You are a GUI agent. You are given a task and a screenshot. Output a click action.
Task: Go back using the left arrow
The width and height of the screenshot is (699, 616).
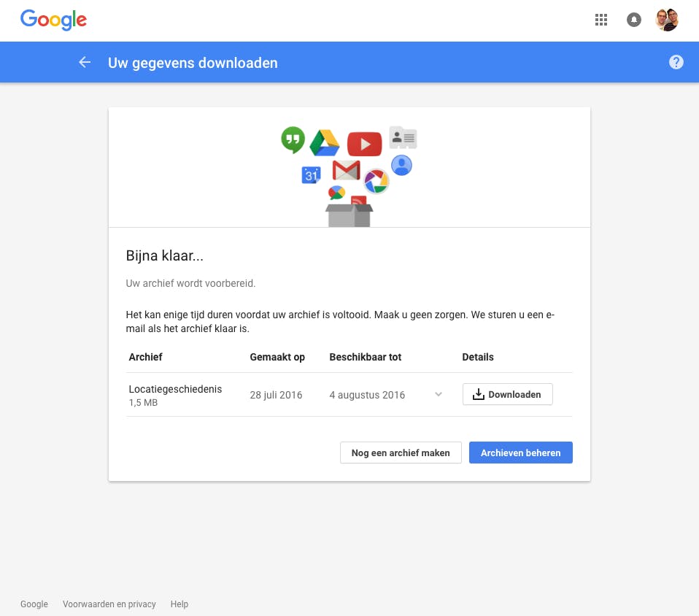[85, 63]
